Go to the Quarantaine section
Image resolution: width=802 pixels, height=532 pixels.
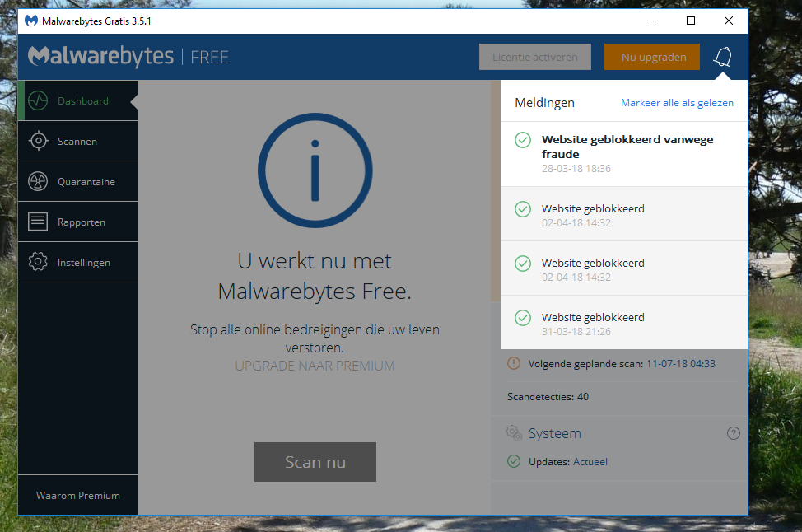pos(78,182)
